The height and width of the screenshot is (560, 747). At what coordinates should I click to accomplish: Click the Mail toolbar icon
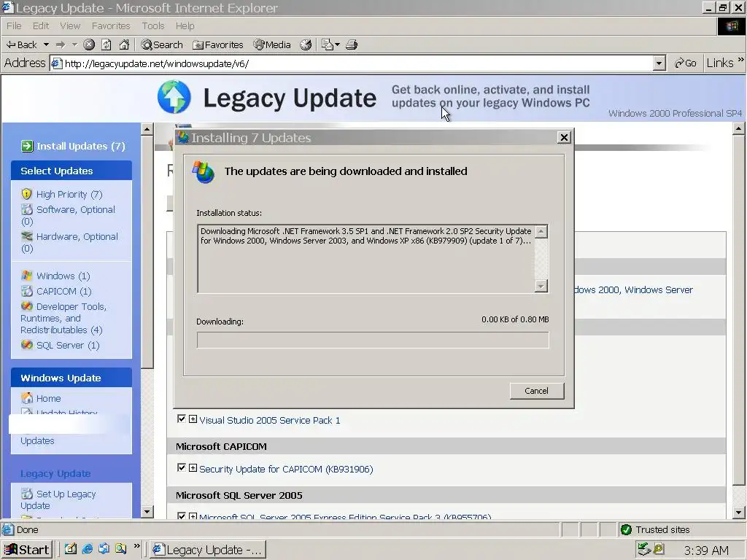coord(328,44)
